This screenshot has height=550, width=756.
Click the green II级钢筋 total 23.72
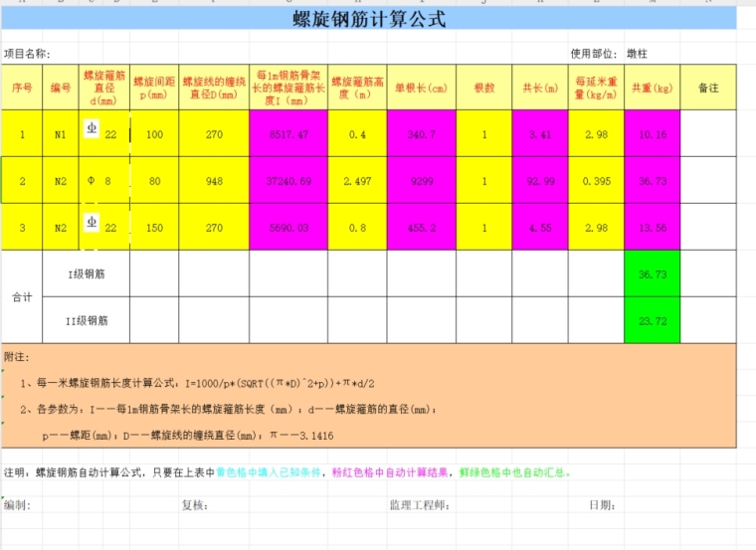pyautogui.click(x=652, y=320)
